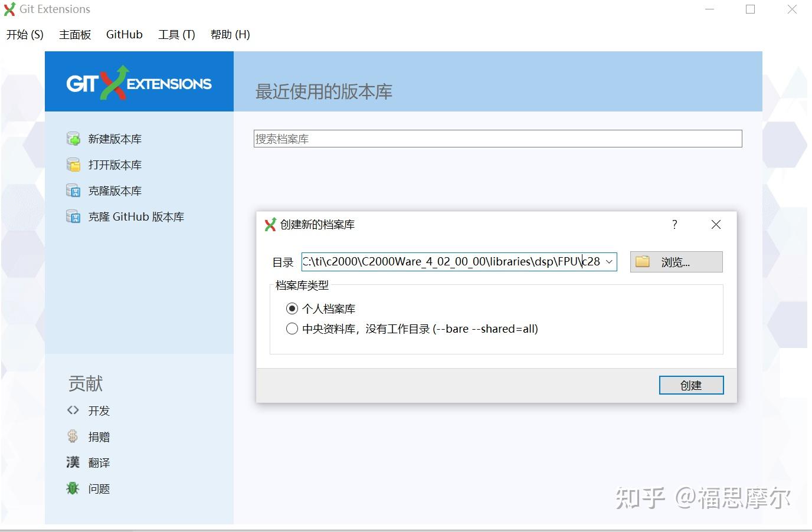The image size is (812, 532).
Task: Select the 漢 translate icon
Action: pos(72,462)
